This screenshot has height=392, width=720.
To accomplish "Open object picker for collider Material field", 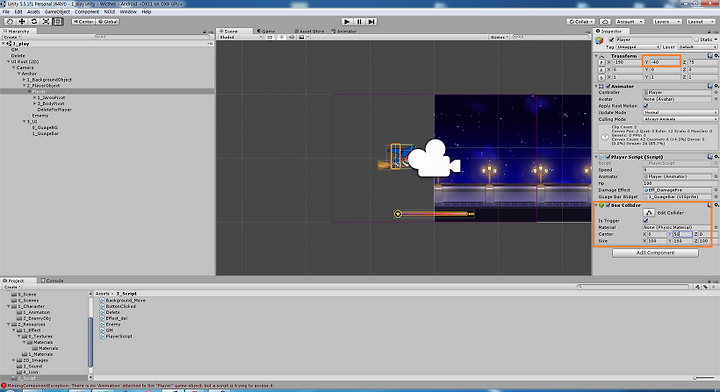I will [716, 227].
